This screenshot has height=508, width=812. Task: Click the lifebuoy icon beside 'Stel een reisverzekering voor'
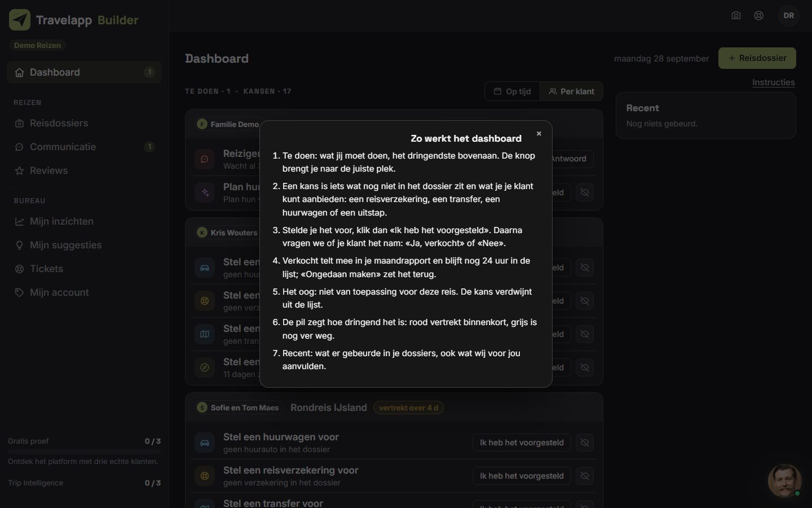(205, 476)
